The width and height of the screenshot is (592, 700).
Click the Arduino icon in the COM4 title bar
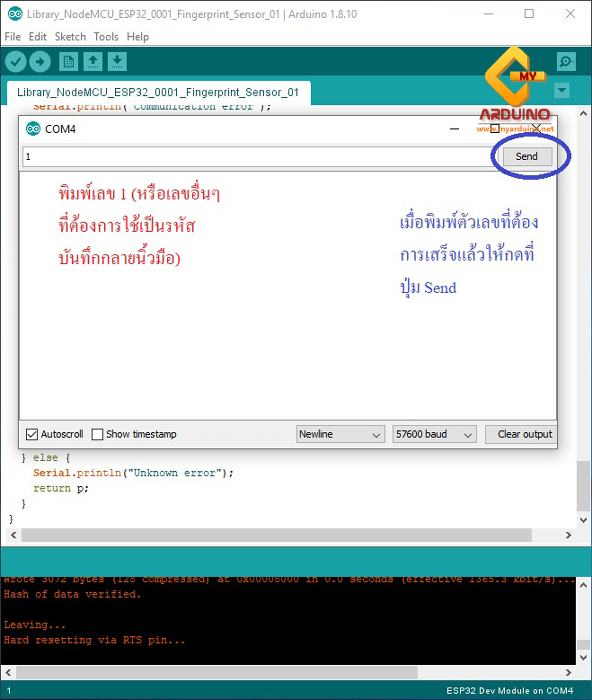tap(33, 129)
